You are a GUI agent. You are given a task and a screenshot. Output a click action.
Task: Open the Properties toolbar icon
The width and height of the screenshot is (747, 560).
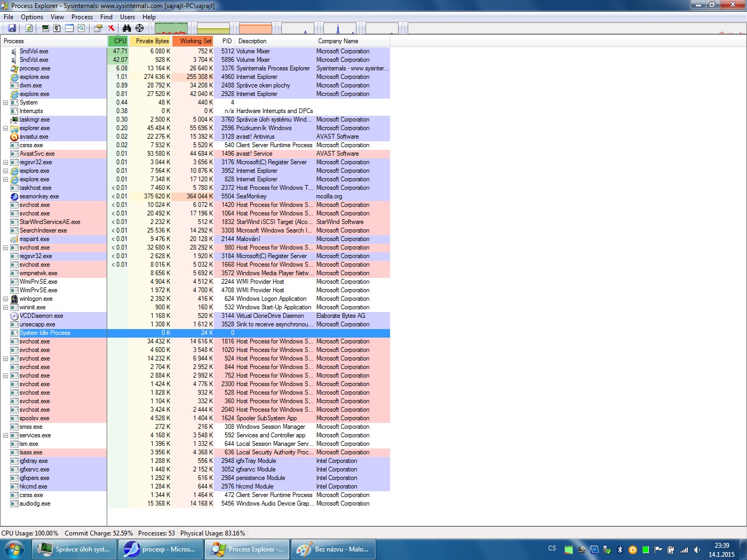coord(98,28)
